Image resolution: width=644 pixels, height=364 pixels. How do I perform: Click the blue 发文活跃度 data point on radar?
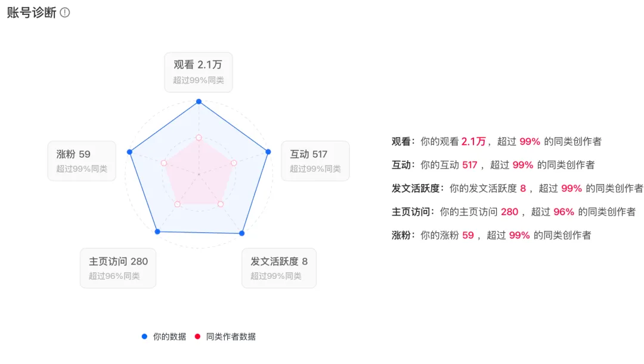tap(241, 233)
